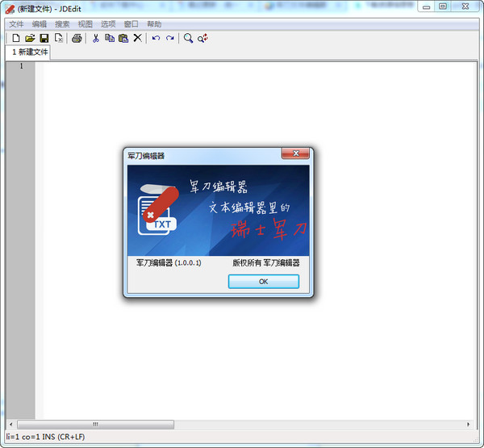Click the Redo arrow icon
Screen dimensions: 484x448
169,38
